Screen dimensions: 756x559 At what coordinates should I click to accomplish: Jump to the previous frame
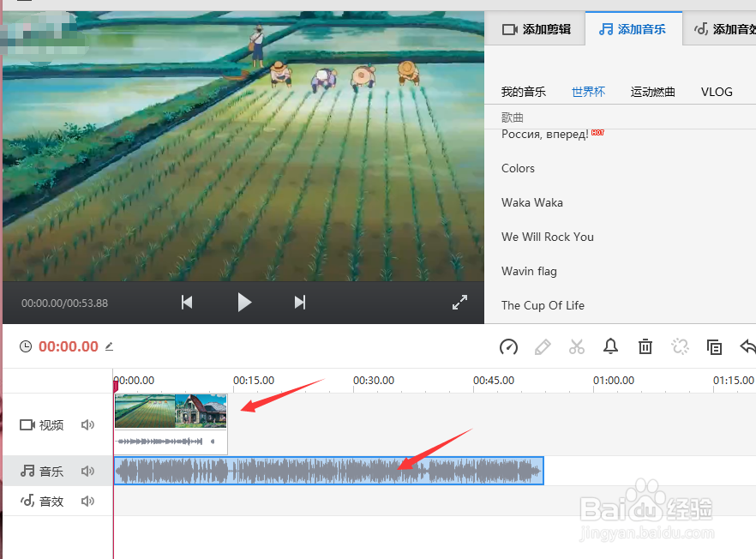coord(187,303)
